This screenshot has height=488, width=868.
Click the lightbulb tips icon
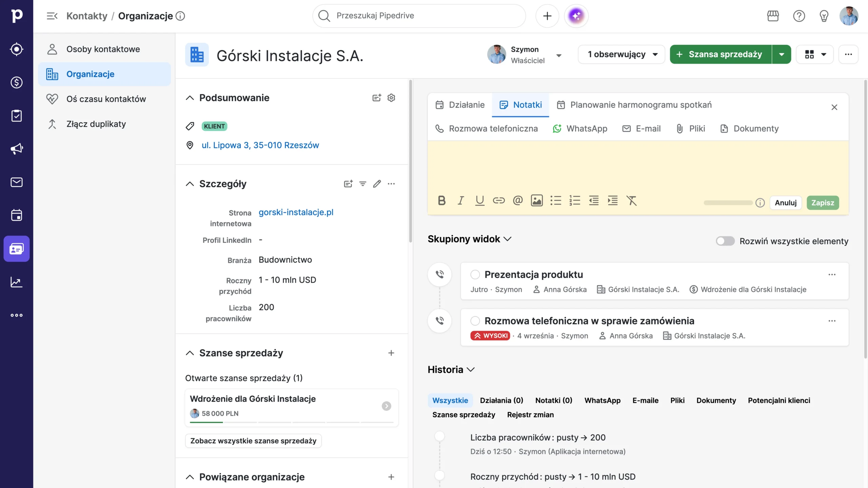coord(824,16)
